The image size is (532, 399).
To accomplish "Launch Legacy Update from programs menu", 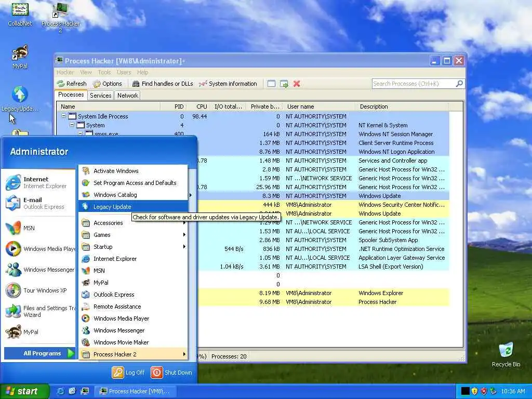I will click(x=134, y=207).
